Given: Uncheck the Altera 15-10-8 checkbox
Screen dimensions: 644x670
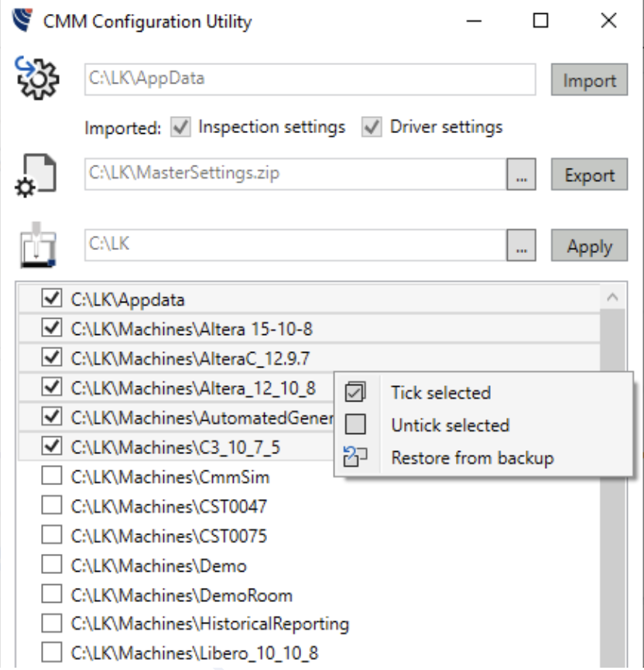Looking at the screenshot, I should (x=52, y=328).
